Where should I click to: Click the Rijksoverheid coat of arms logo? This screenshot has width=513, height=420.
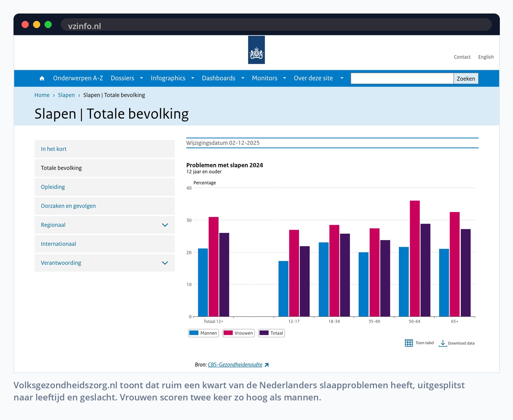point(256,50)
